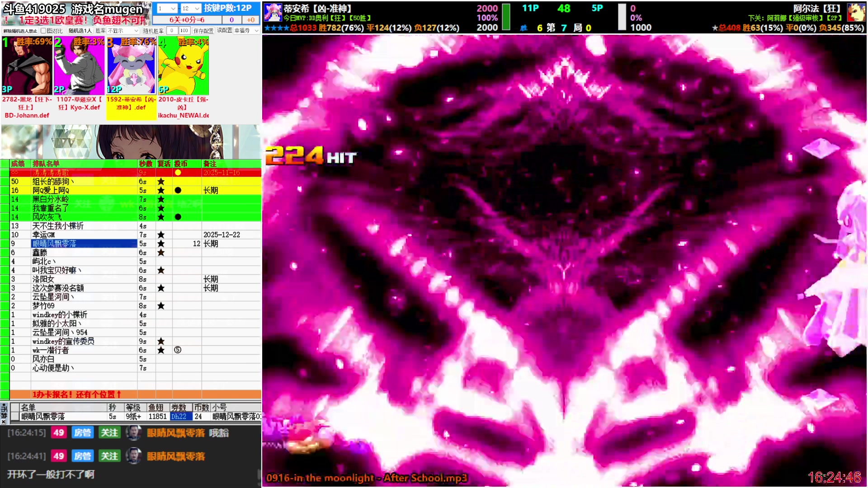Viewport: 868px width, 488px height.
Task: Click the anime girl banner image
Action: click(x=131, y=141)
